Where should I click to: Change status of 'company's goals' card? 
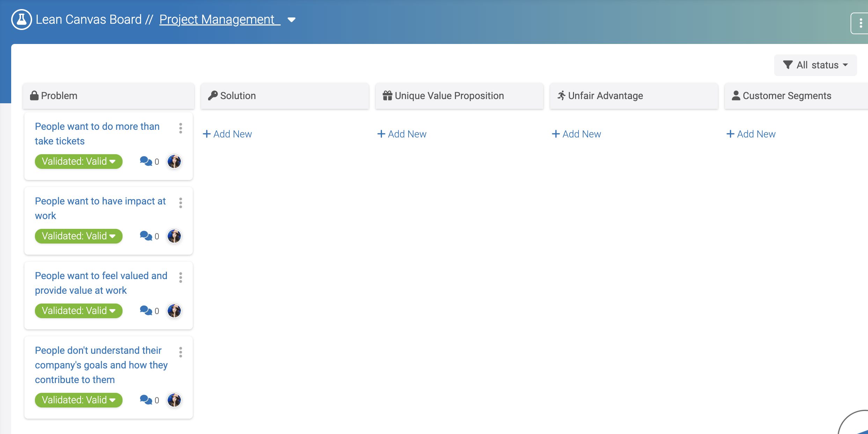[79, 400]
